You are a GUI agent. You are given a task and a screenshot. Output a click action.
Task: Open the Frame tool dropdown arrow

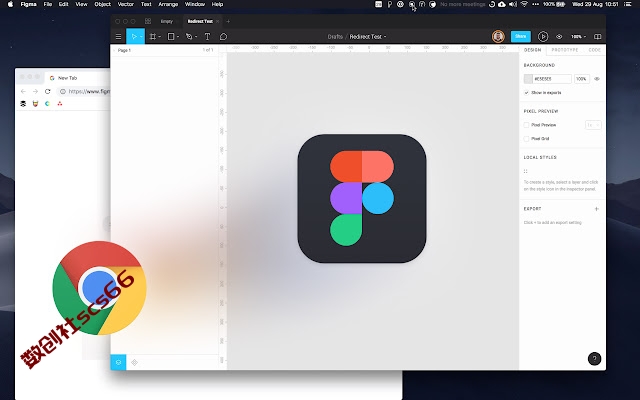[x=160, y=37]
